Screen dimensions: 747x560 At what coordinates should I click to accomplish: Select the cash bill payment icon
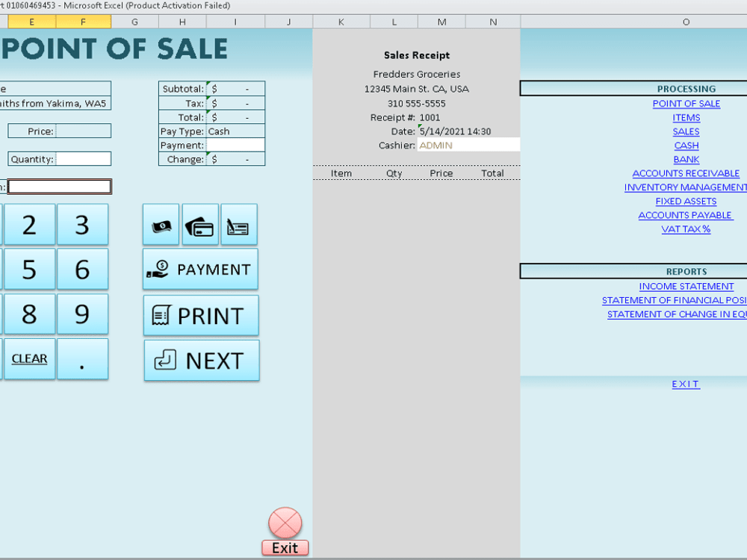click(x=161, y=224)
